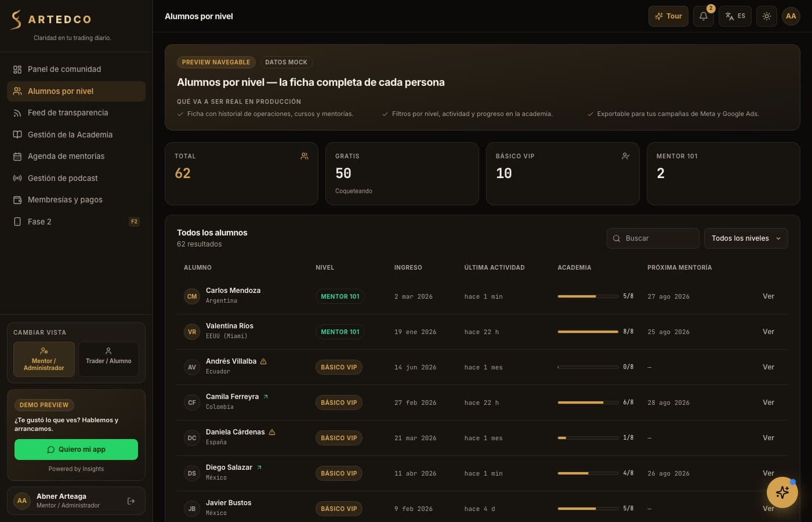Click the log out icon beside Abner Arteaga
Screen dimensions: 812x522
click(x=131, y=501)
